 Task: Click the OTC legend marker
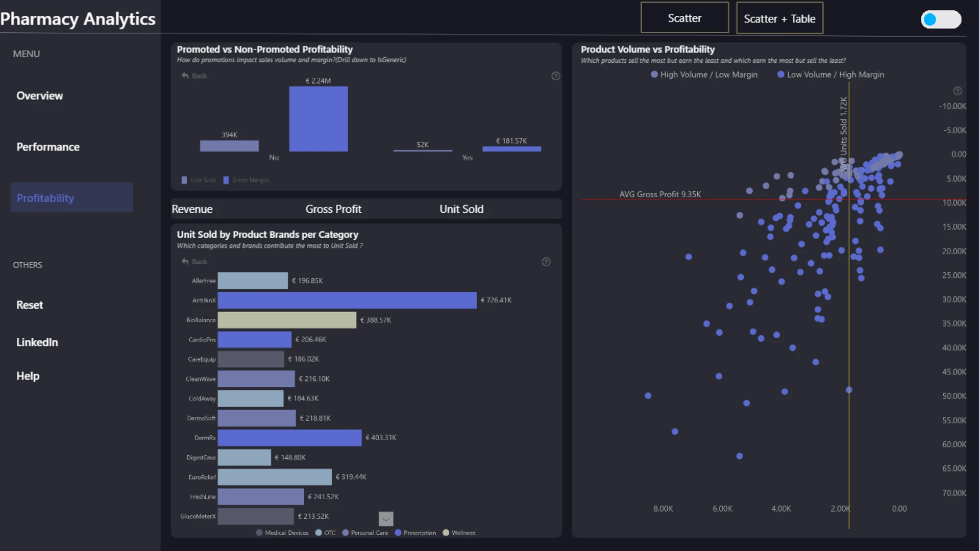(318, 533)
